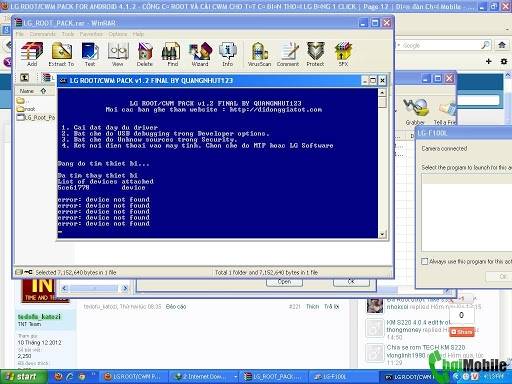Image resolution: width=512 pixels, height=384 pixels.
Task: Click the Name column sort header
Action: tap(27, 91)
